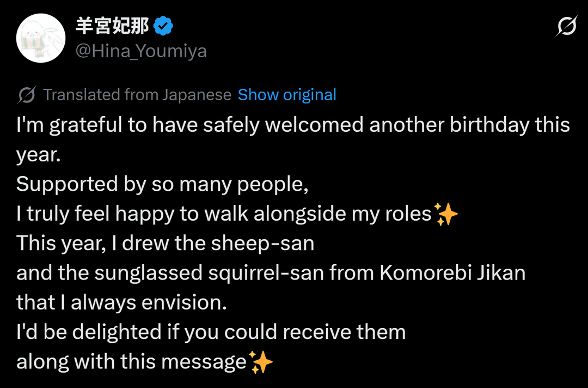Click the 'Translated from Japanese' label
The height and width of the screenshot is (388, 588).
[x=137, y=95]
